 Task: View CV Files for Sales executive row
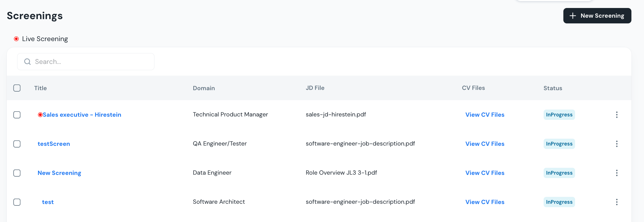(x=485, y=115)
